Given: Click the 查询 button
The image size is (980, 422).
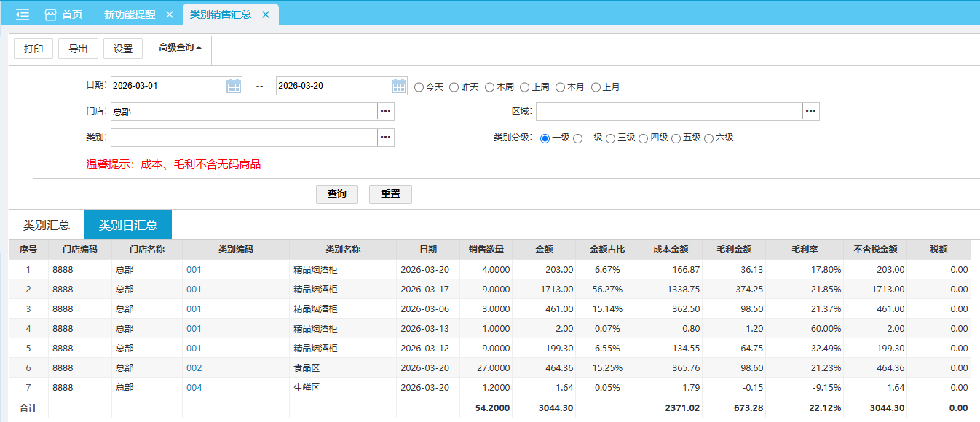Looking at the screenshot, I should tap(336, 194).
